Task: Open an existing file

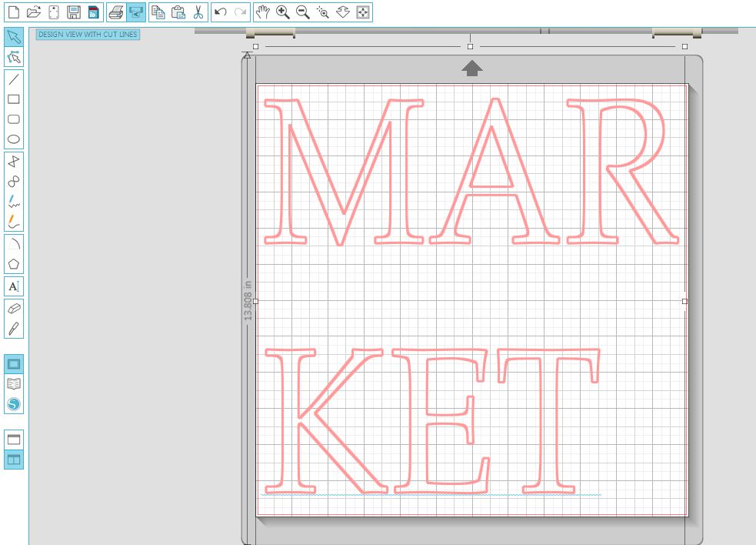Action: tap(34, 12)
